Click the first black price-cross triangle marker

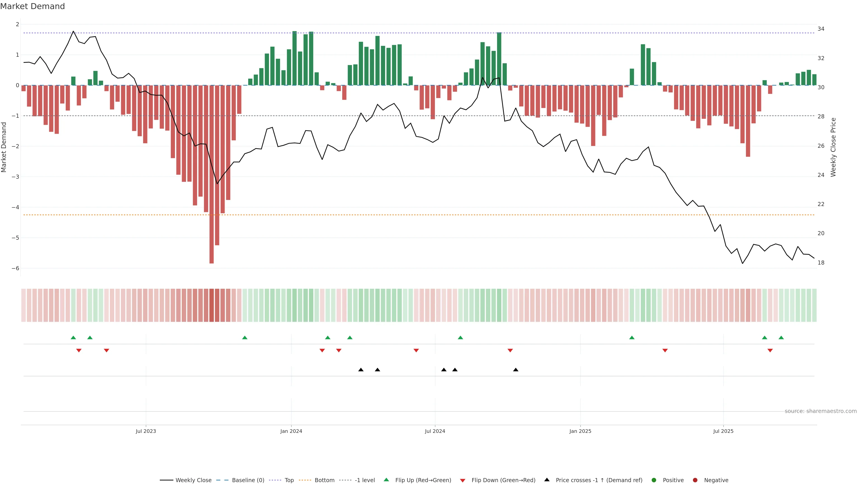pos(361,370)
